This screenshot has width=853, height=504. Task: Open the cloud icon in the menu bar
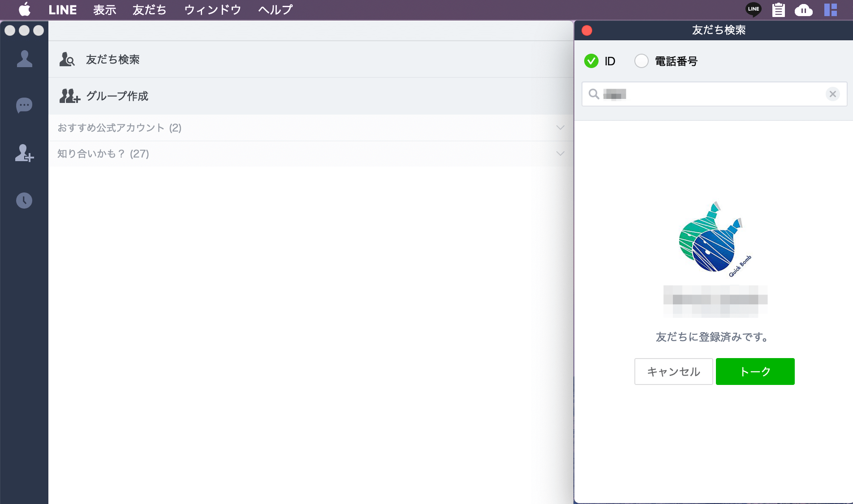point(804,10)
